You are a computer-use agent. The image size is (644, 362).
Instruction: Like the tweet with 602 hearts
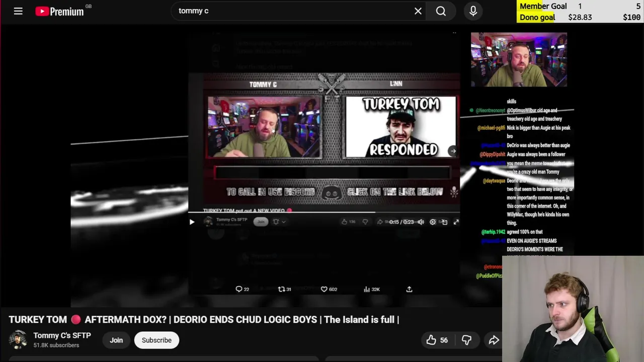(329, 289)
